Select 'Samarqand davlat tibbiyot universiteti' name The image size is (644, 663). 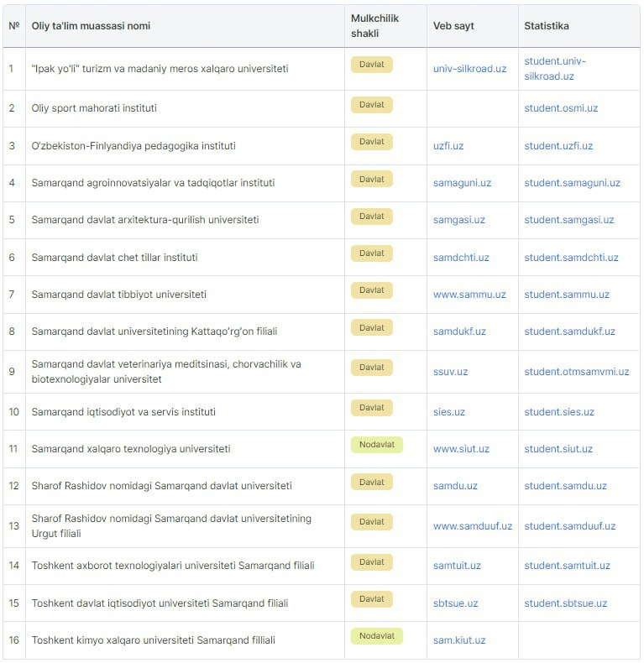click(x=119, y=295)
